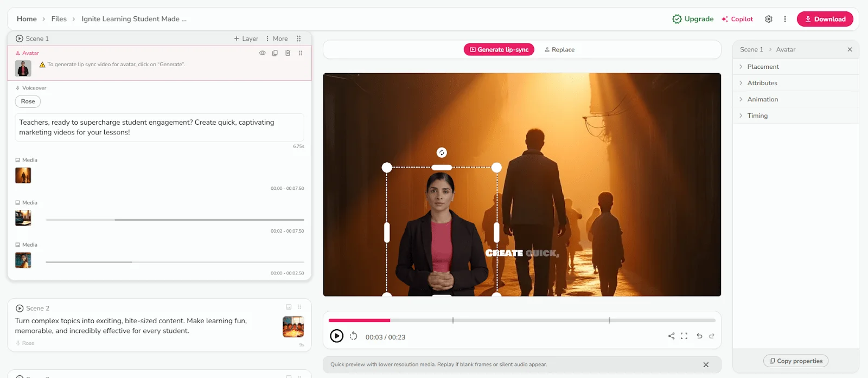Undo the last action
Image resolution: width=868 pixels, height=378 pixels.
point(699,336)
